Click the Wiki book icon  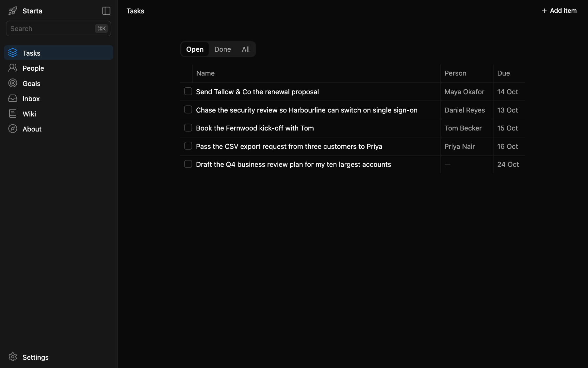click(13, 114)
